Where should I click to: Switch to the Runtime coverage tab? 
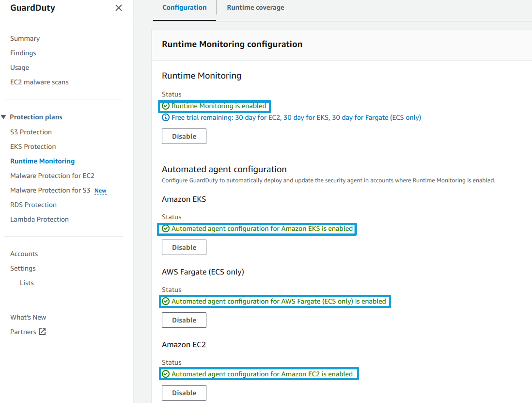[x=255, y=7]
